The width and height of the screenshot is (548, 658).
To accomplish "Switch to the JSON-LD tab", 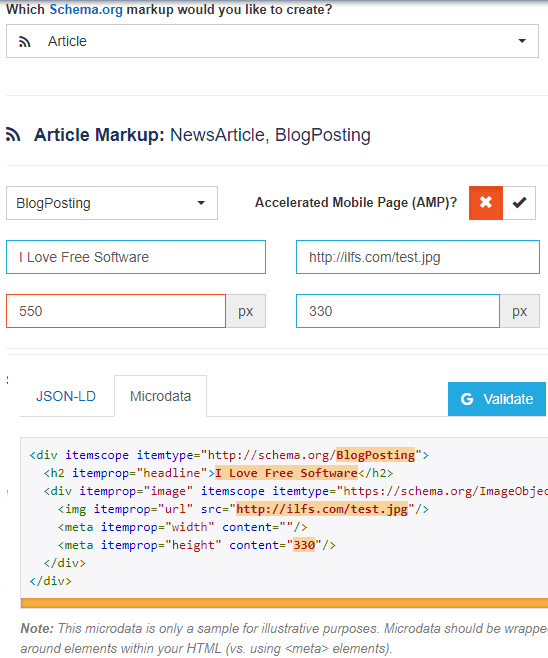I will click(66, 396).
